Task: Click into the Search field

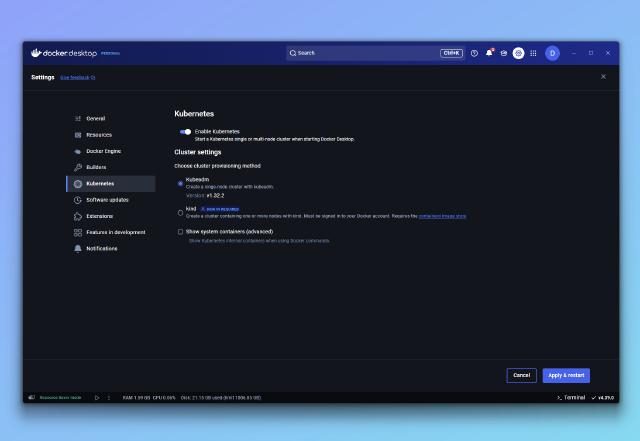Action: pos(375,53)
